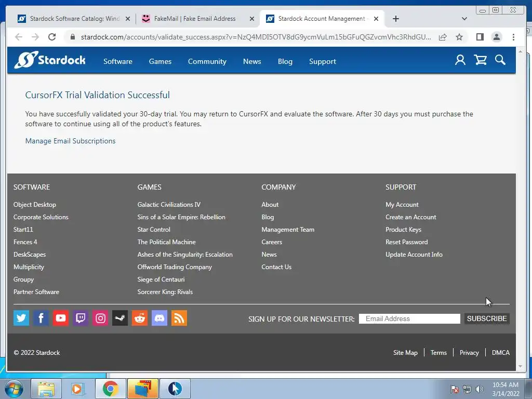This screenshot has height=399, width=532.
Task: View site security lock info
Action: click(x=72, y=37)
